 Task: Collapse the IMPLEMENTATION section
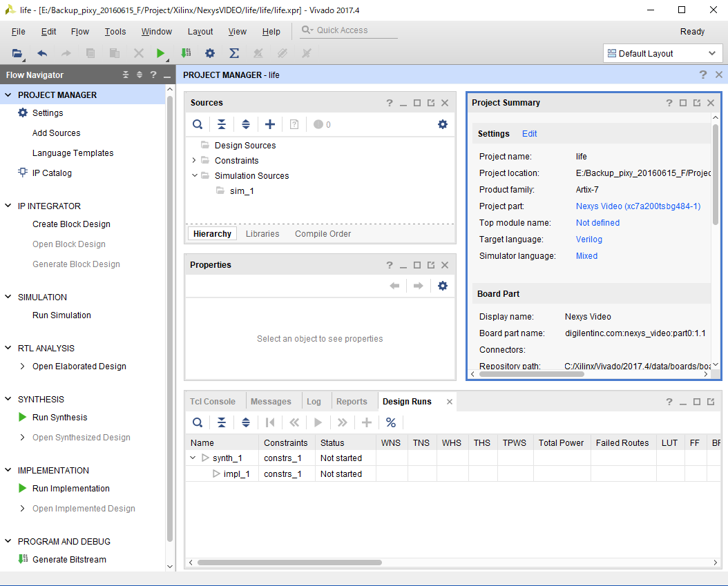click(8, 470)
